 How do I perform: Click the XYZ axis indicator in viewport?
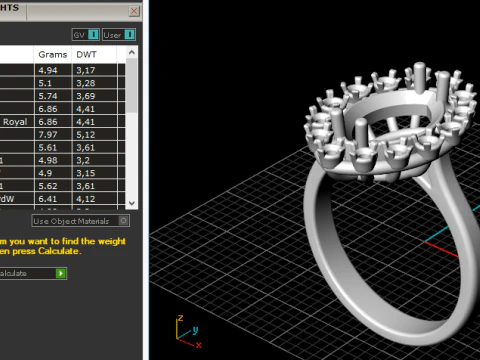pos(189,332)
